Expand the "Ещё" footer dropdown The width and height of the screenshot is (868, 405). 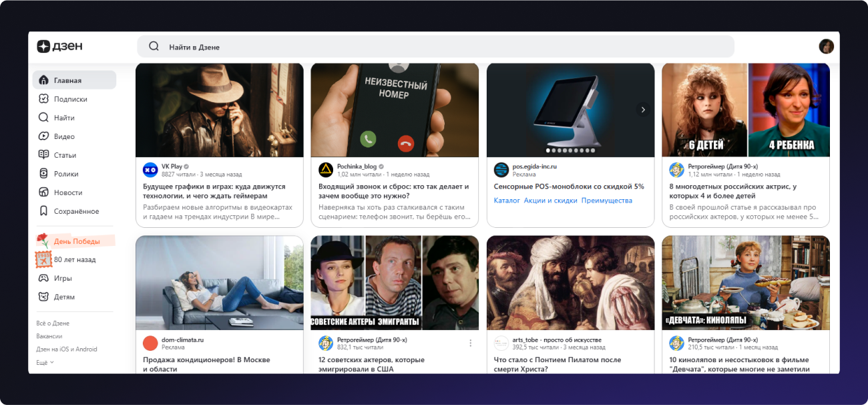45,362
